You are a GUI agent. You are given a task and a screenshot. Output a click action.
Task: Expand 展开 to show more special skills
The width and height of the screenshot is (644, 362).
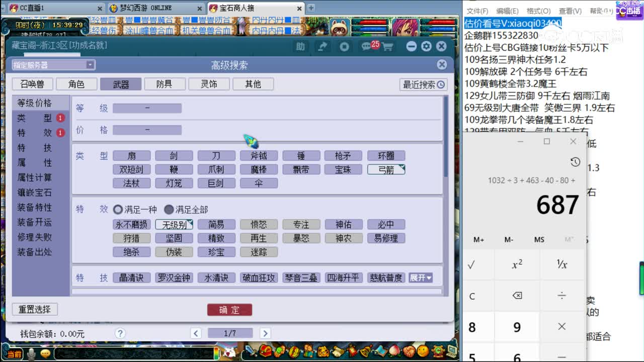[421, 277]
